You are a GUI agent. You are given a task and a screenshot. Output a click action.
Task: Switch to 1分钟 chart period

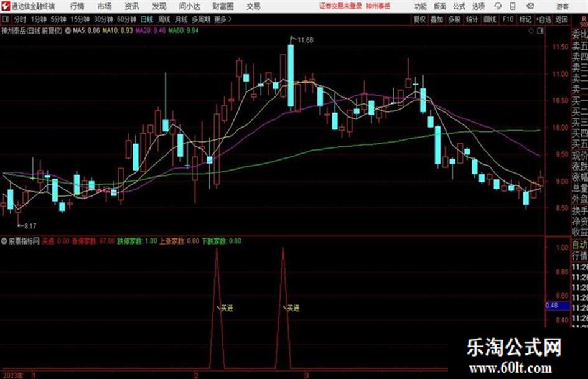click(38, 19)
